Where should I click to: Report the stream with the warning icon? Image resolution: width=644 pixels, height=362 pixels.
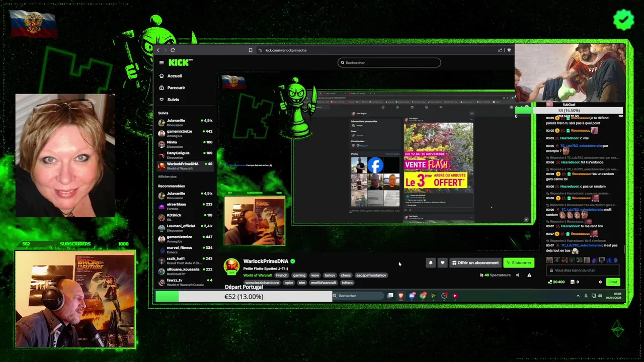[529, 275]
